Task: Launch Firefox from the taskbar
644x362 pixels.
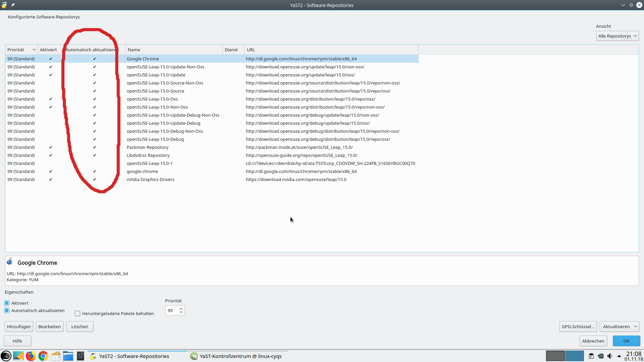Action: (31, 356)
